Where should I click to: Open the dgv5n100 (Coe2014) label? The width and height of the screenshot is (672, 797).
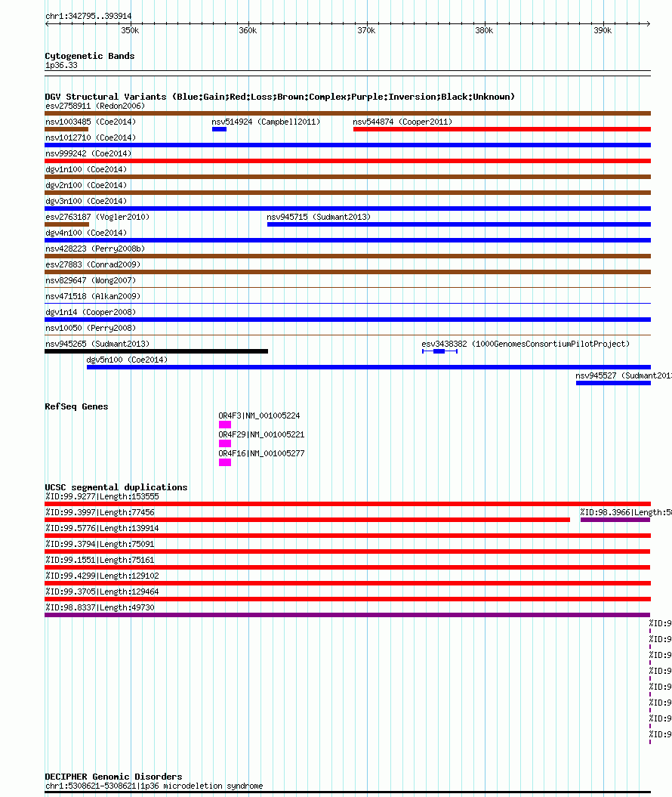coord(127,360)
